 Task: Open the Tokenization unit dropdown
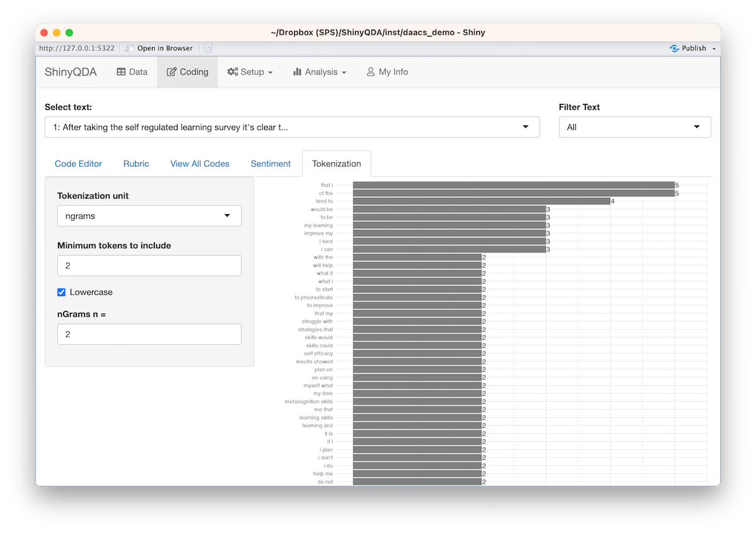149,216
